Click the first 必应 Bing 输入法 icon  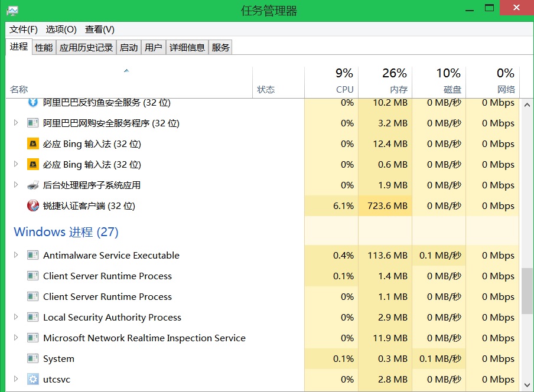(x=32, y=143)
